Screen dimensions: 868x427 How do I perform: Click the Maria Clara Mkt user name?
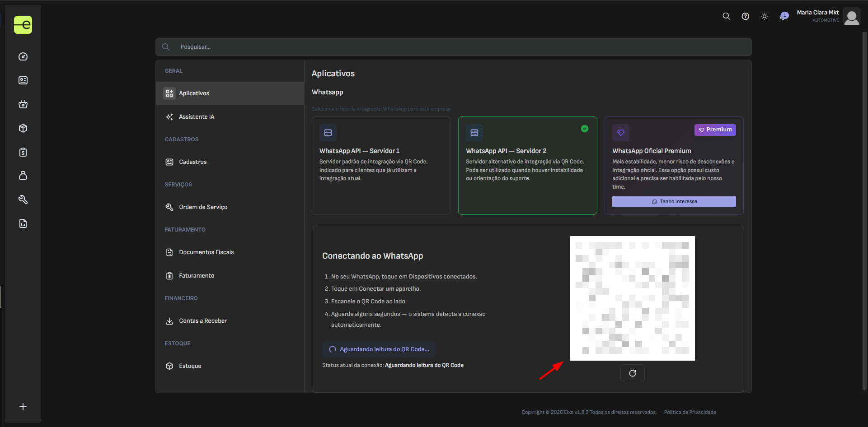(x=818, y=13)
